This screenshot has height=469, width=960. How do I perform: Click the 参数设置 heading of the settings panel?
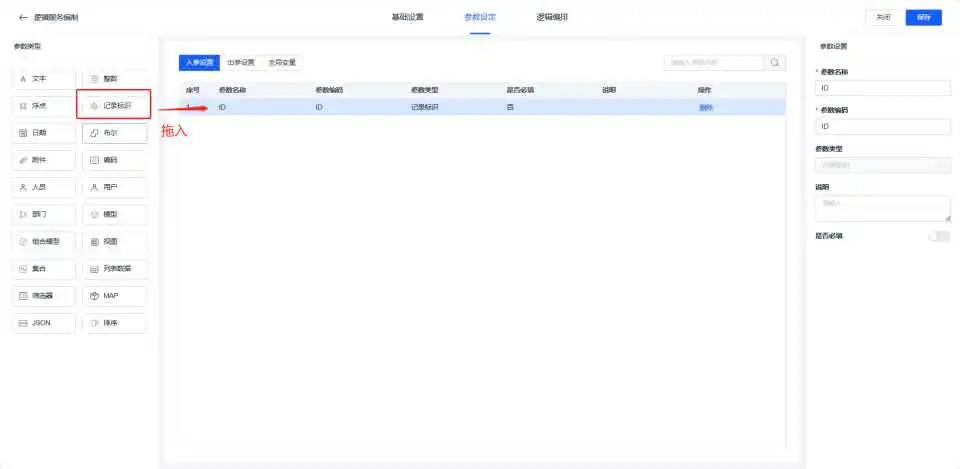(x=833, y=47)
